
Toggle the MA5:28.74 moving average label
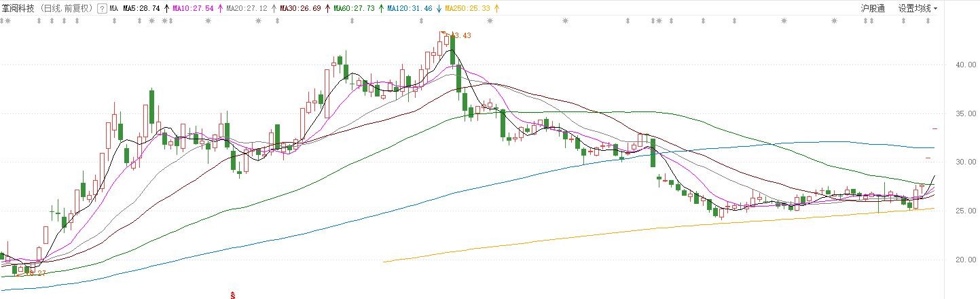click(x=141, y=9)
